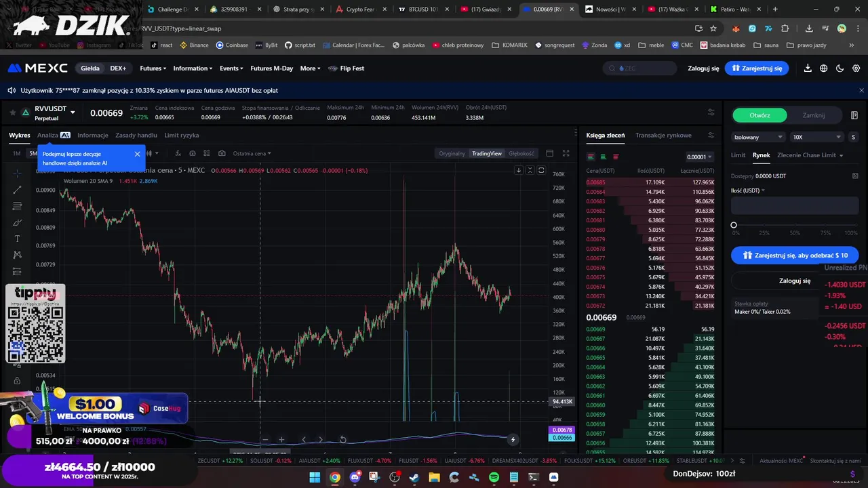Set slider to 50% mark

tap(795, 226)
